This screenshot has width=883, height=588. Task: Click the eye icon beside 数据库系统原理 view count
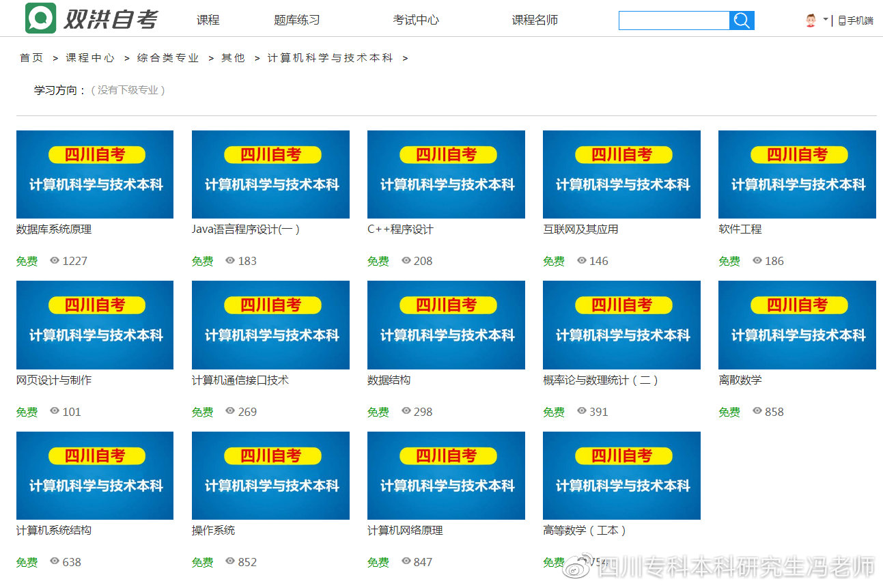click(x=55, y=261)
